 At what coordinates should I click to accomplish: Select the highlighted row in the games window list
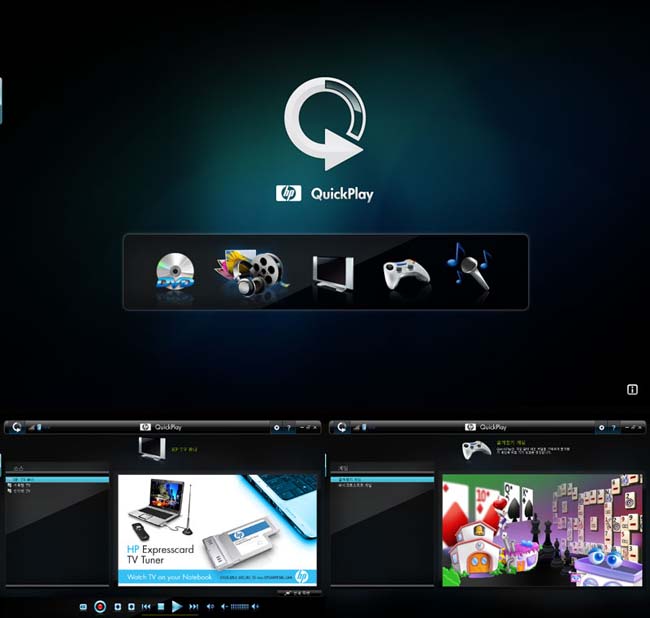coord(382,480)
